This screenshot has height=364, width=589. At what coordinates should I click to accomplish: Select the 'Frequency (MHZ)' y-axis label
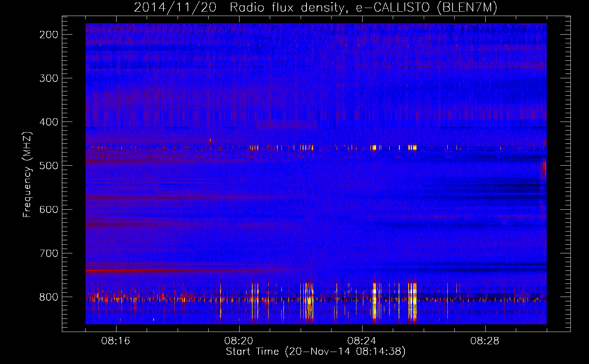[27, 174]
